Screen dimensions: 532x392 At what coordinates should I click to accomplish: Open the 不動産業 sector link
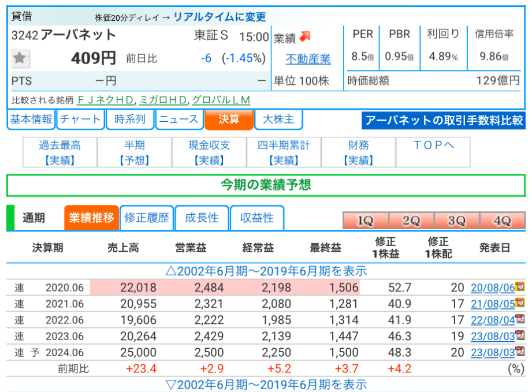308,59
